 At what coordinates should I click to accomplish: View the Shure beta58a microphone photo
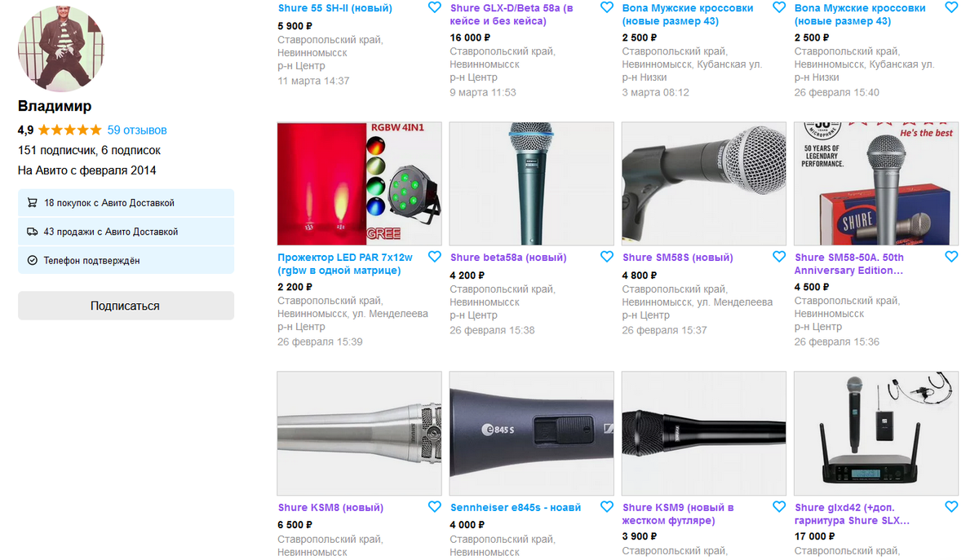(x=531, y=183)
